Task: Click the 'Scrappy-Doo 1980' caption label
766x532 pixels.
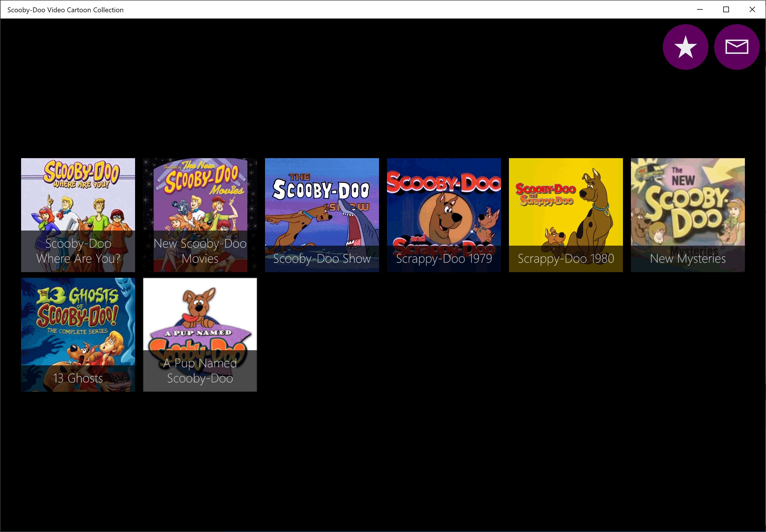Action: (566, 259)
